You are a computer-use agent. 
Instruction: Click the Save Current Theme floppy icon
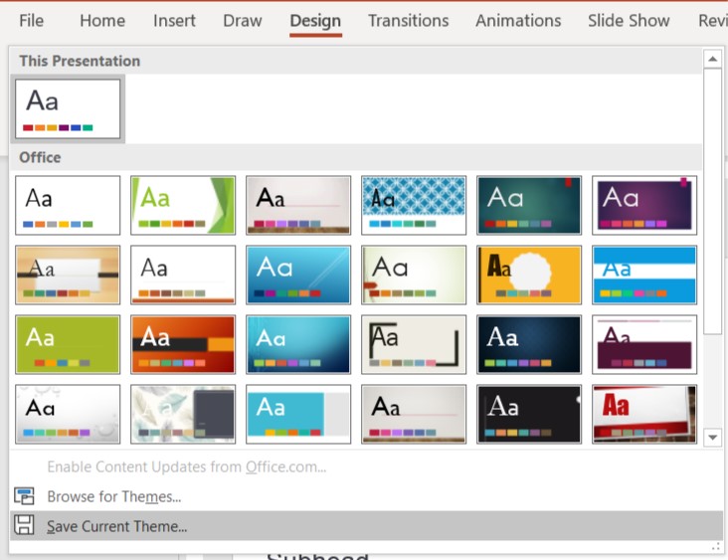(x=24, y=525)
